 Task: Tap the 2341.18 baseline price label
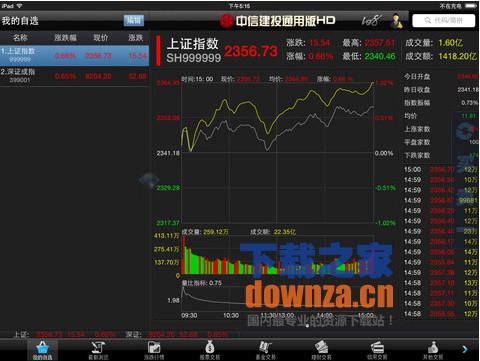coord(168,153)
